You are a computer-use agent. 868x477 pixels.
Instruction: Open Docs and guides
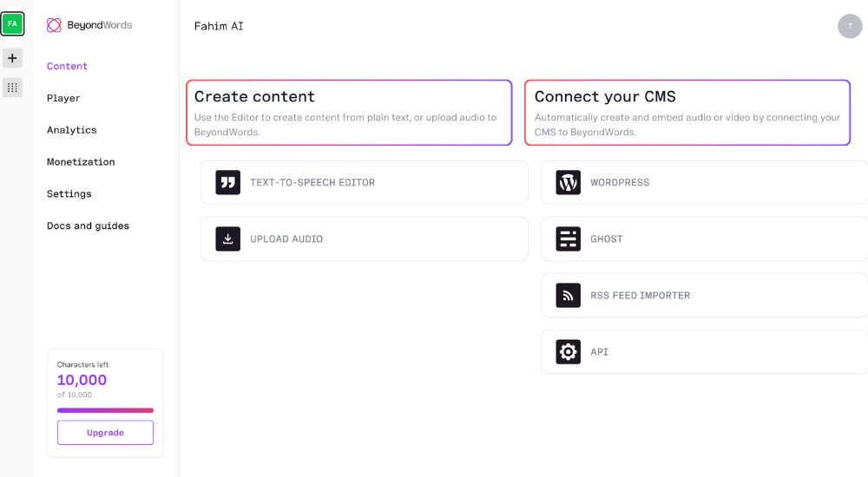pyautogui.click(x=88, y=225)
